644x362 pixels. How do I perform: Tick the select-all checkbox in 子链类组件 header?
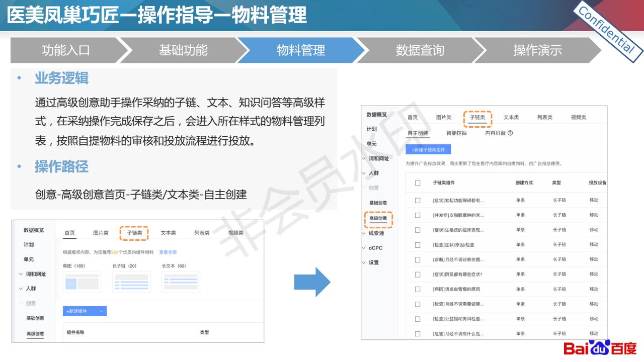tap(418, 183)
